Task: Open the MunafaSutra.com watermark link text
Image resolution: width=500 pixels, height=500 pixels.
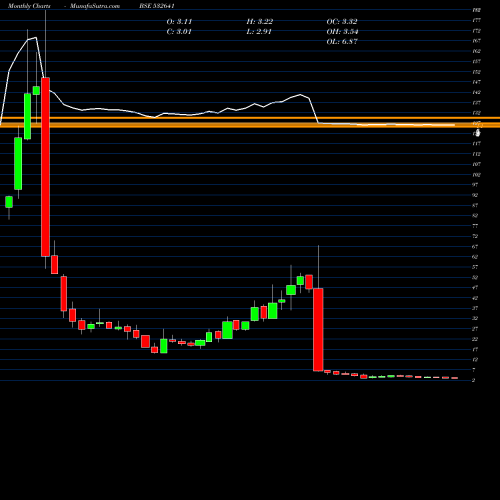Action: pyautogui.click(x=95, y=6)
